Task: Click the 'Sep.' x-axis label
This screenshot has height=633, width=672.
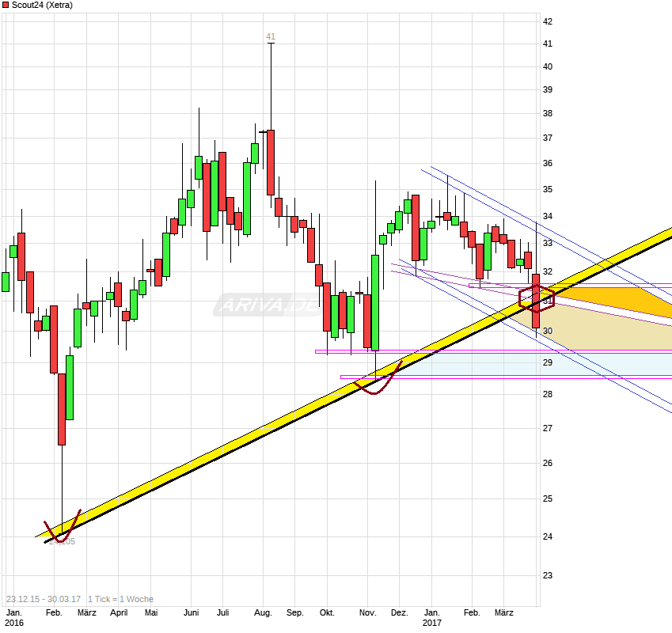Action: [x=295, y=613]
